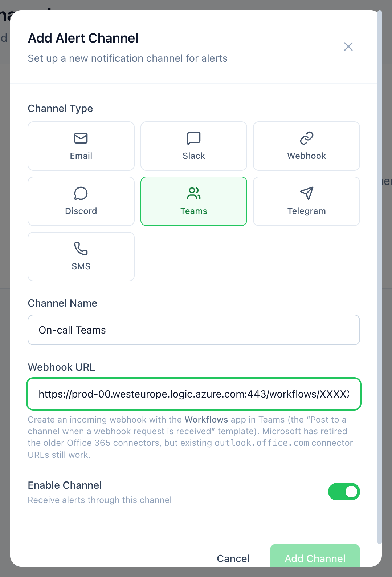
Task: Click the 'Enable Channel' label
Action: click(x=65, y=485)
